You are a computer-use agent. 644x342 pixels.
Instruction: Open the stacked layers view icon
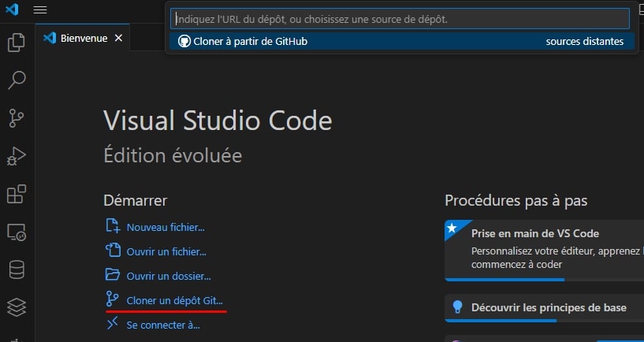(17, 307)
